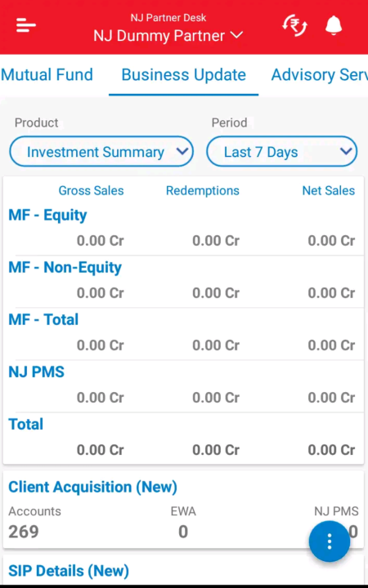
Task: Open the NJ PMS sales row
Action: pos(183,385)
